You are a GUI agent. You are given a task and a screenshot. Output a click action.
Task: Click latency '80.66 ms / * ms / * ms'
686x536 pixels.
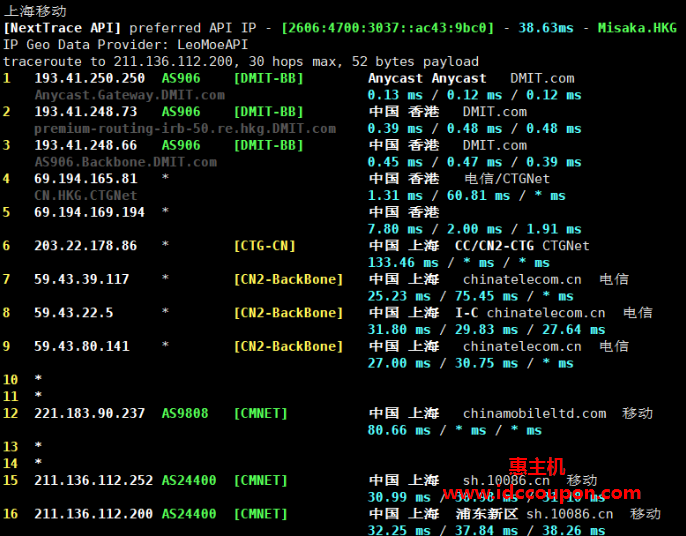point(455,430)
